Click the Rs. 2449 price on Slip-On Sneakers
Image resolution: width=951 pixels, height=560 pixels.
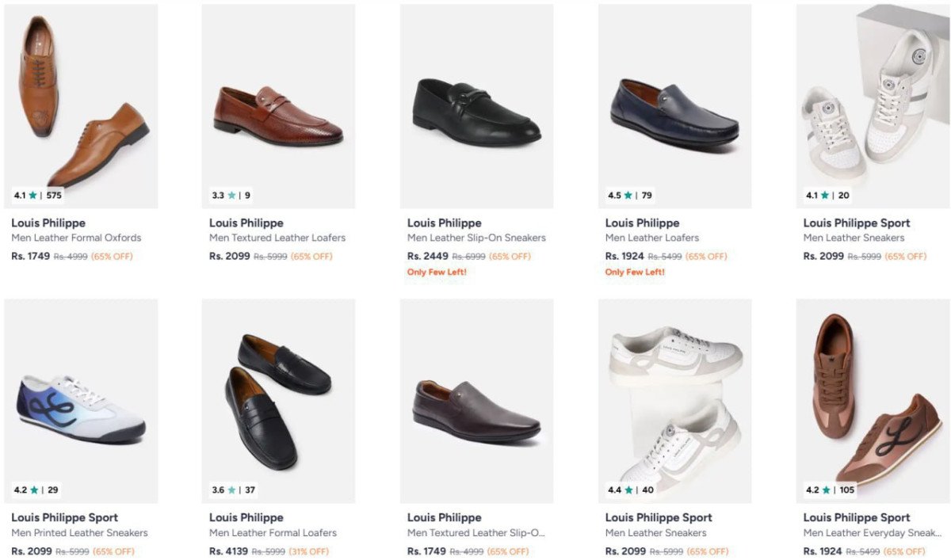[x=427, y=256]
